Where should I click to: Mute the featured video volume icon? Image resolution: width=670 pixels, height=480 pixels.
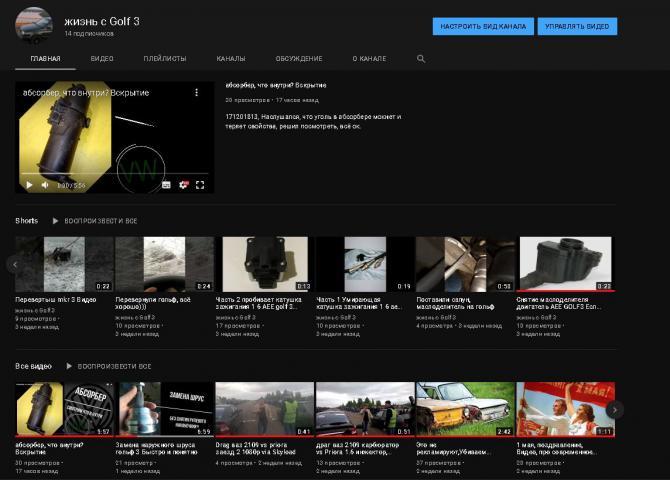(45, 185)
